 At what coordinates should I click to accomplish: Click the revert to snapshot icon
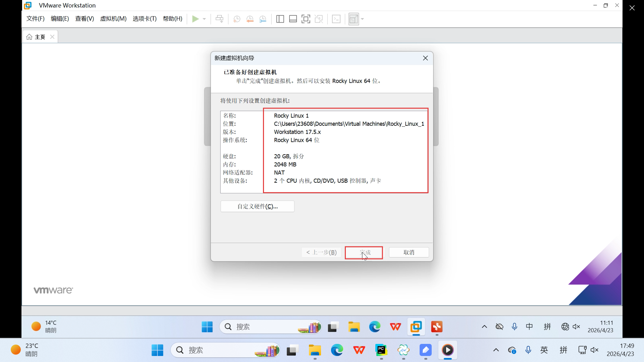[x=250, y=19]
